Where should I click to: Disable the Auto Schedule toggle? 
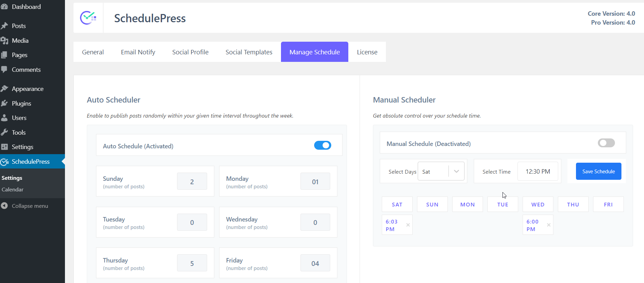click(323, 145)
